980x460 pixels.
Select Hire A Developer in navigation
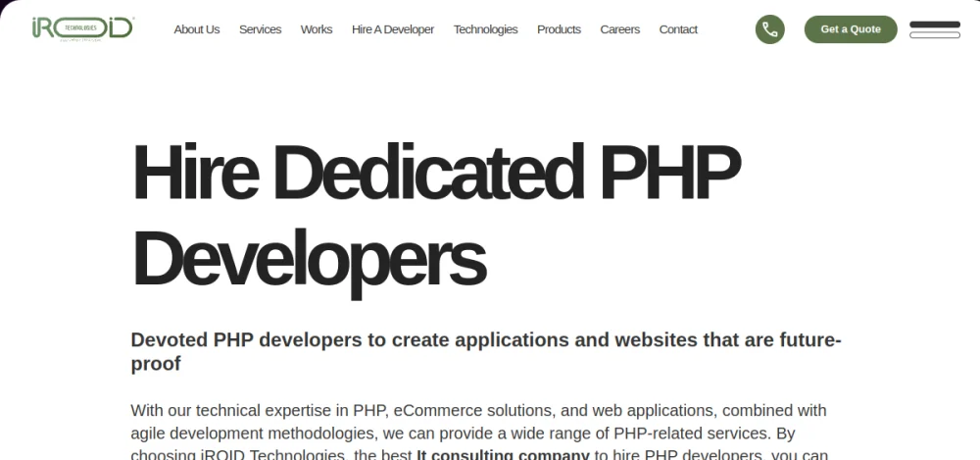pyautogui.click(x=393, y=29)
